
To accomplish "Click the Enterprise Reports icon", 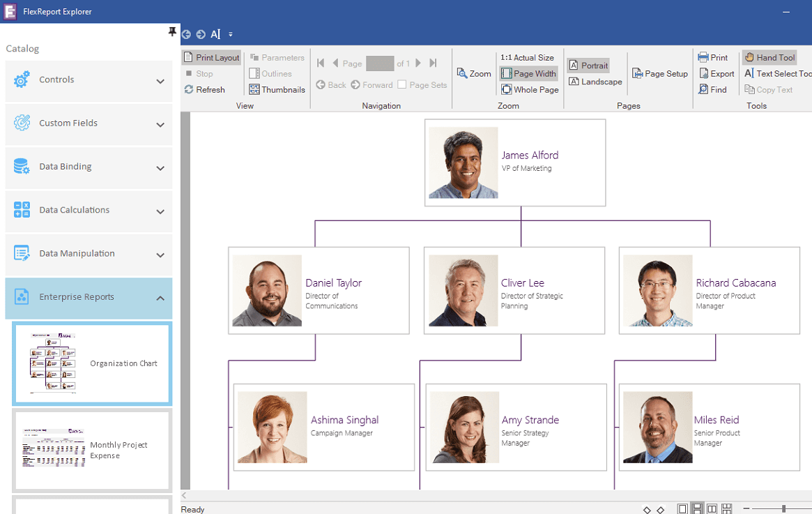I will [x=22, y=297].
